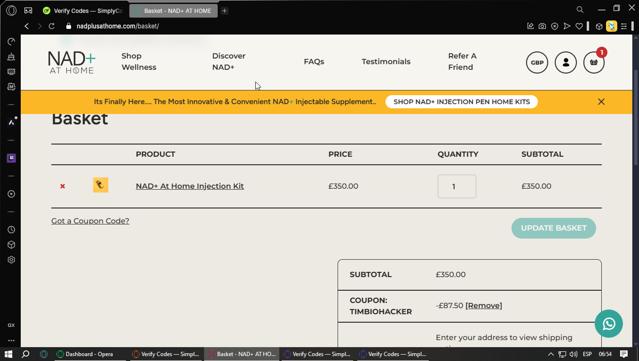The image size is (639, 361).
Task: Open the basket cart icon with badge
Action: click(593, 62)
